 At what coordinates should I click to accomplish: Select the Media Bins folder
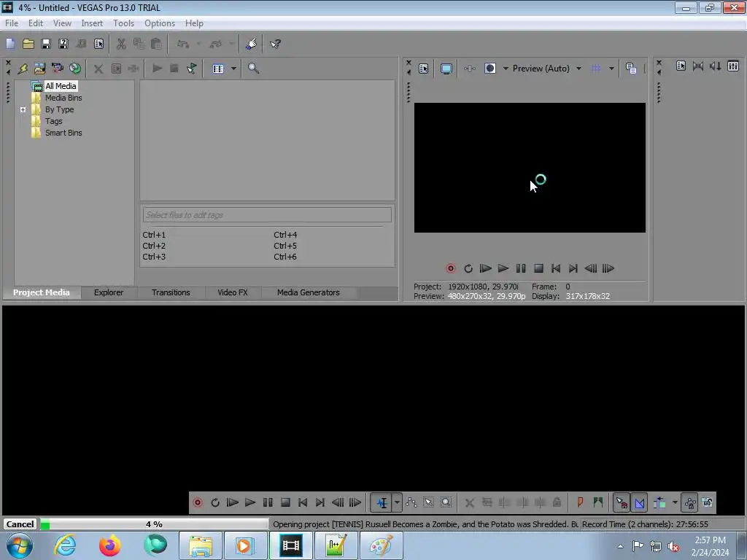click(63, 98)
